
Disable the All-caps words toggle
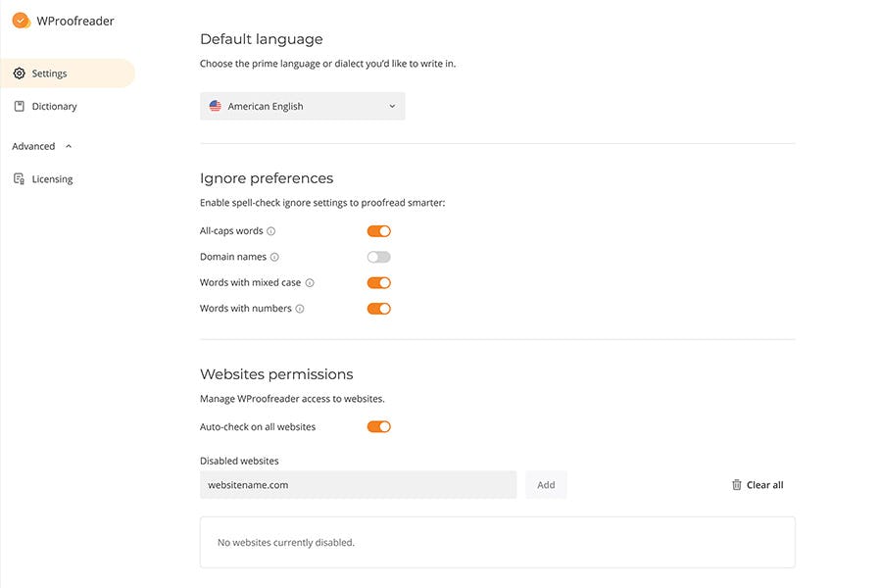pos(378,231)
